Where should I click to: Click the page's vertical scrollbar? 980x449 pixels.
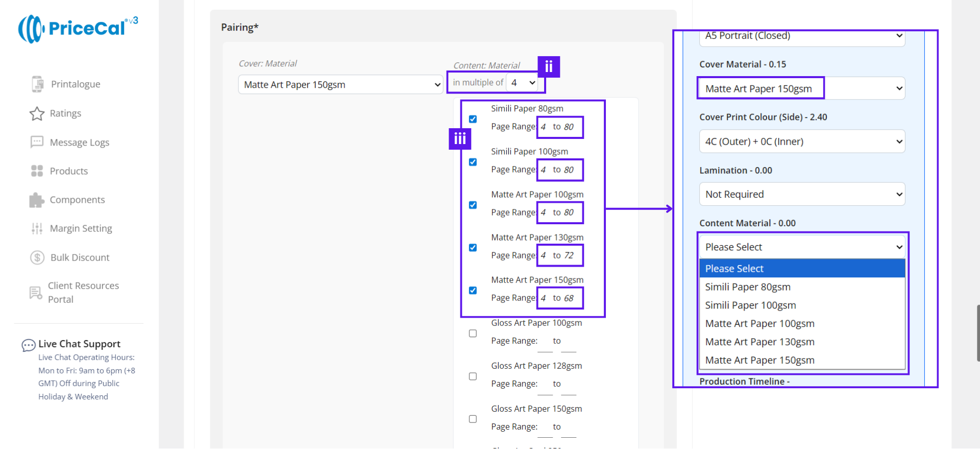pyautogui.click(x=977, y=333)
